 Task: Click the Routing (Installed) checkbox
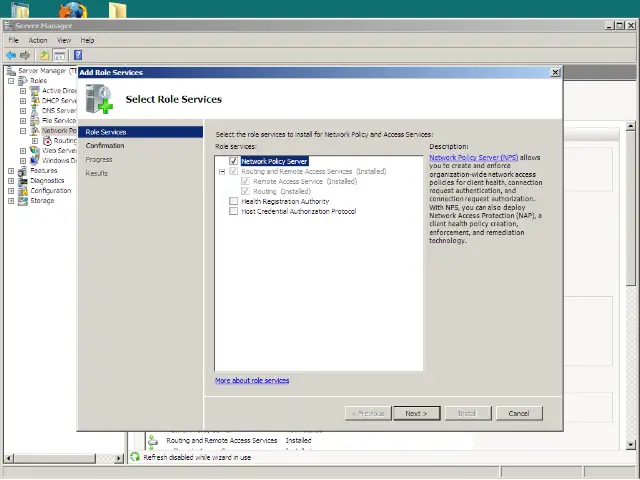click(245, 191)
